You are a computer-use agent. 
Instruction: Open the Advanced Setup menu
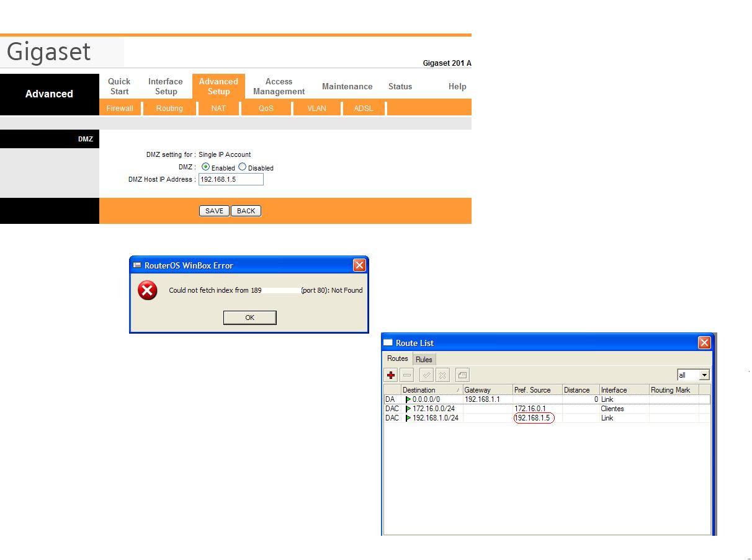(218, 86)
